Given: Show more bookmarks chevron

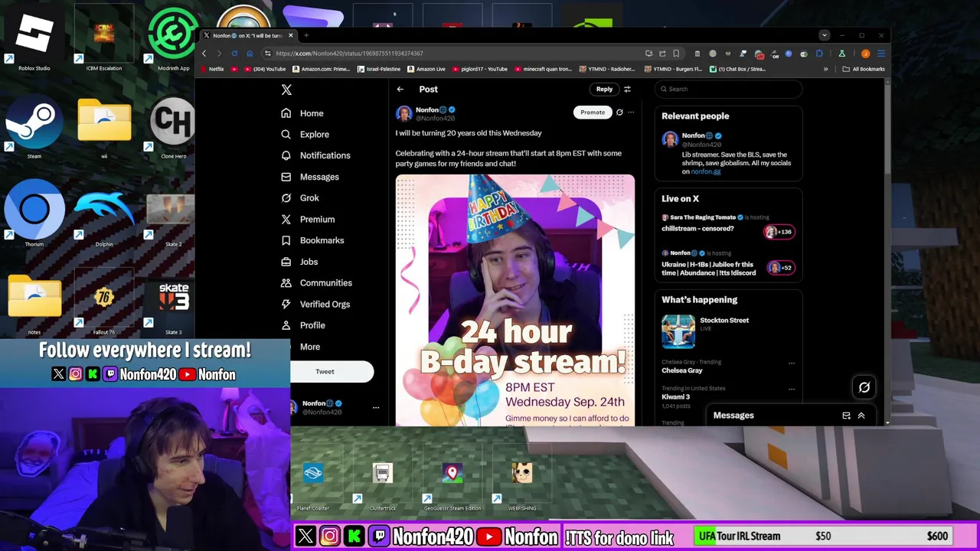Looking at the screenshot, I should click(x=825, y=69).
